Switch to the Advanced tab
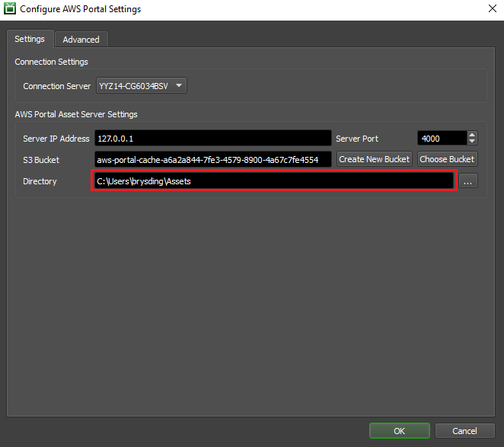This screenshot has width=504, height=447. [81, 40]
